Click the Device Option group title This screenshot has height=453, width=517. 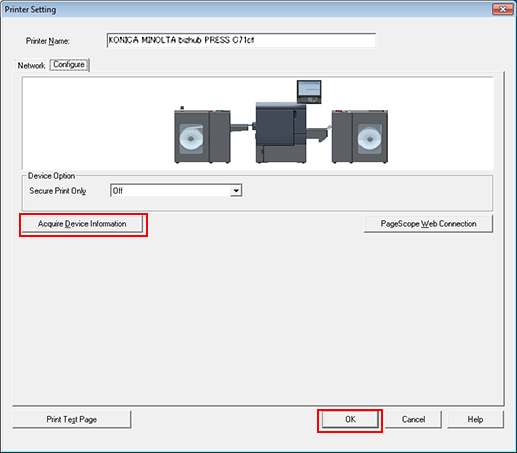51,176
